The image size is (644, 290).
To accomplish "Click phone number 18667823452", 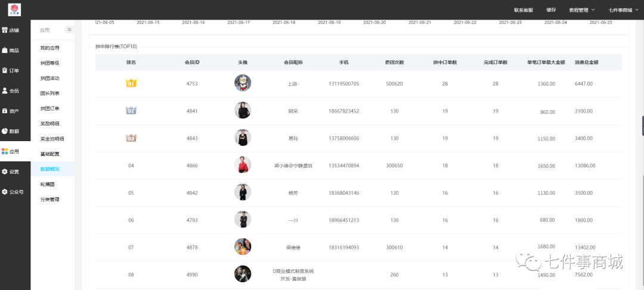I will click(344, 111).
